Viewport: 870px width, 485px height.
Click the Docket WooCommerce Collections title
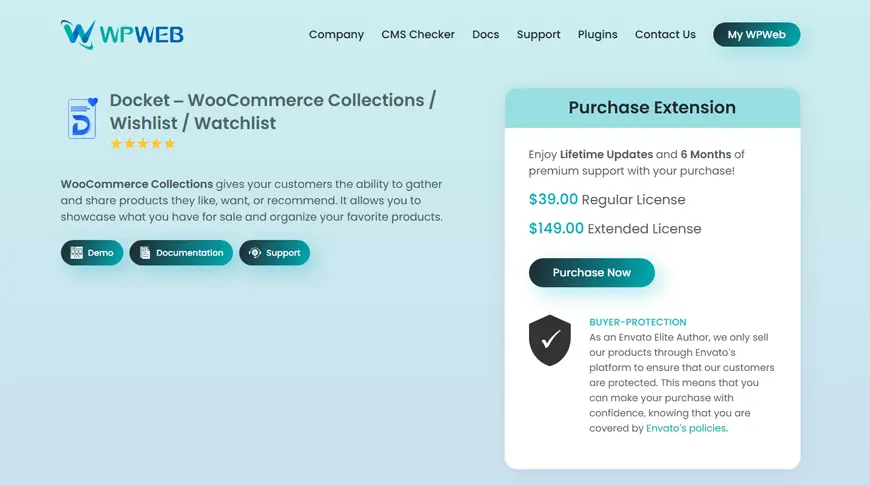coord(273,112)
